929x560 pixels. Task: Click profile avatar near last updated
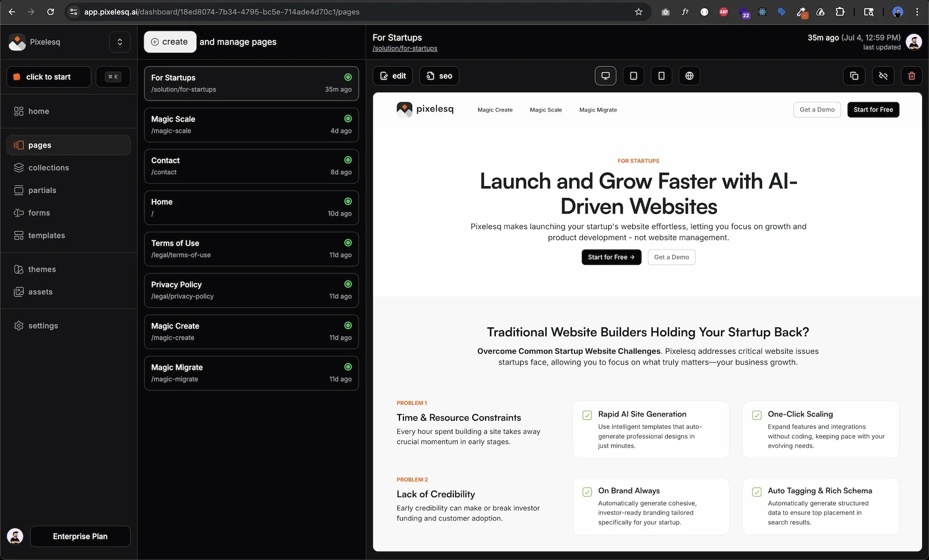pyautogui.click(x=913, y=42)
